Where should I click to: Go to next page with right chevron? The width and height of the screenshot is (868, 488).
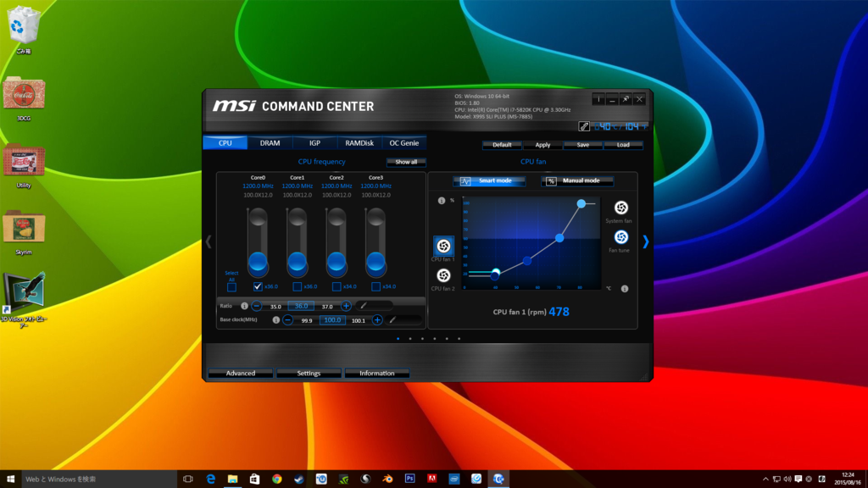point(645,241)
